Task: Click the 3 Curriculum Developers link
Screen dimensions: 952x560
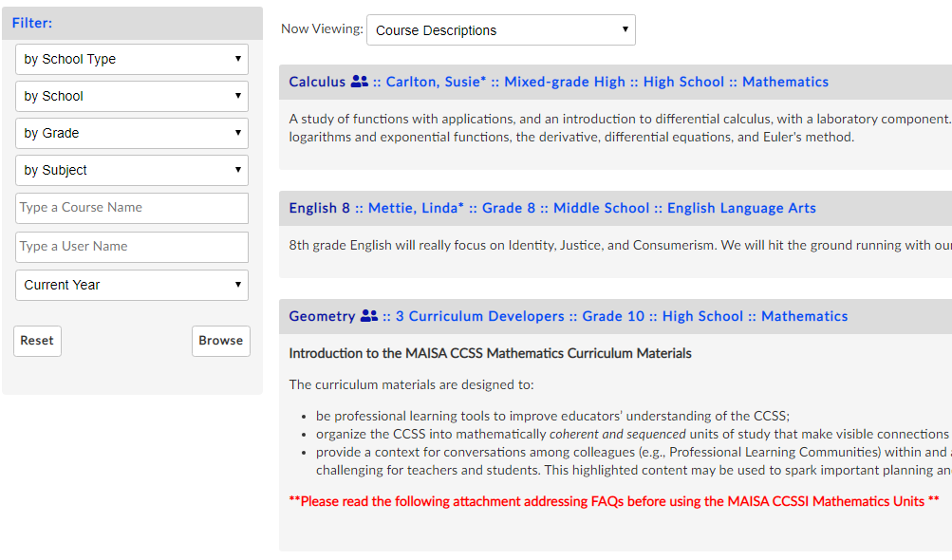Action: tap(479, 316)
